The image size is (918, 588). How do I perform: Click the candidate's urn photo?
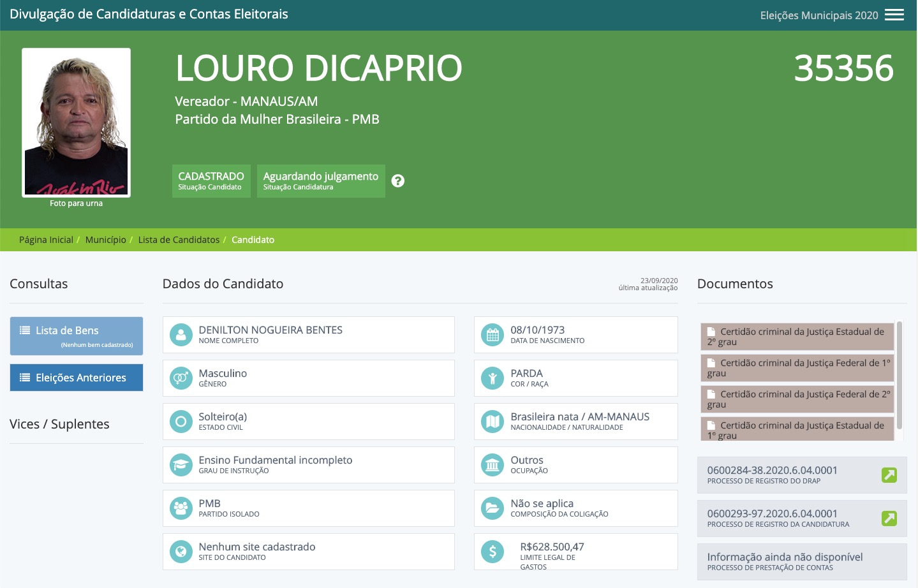pos(76,121)
